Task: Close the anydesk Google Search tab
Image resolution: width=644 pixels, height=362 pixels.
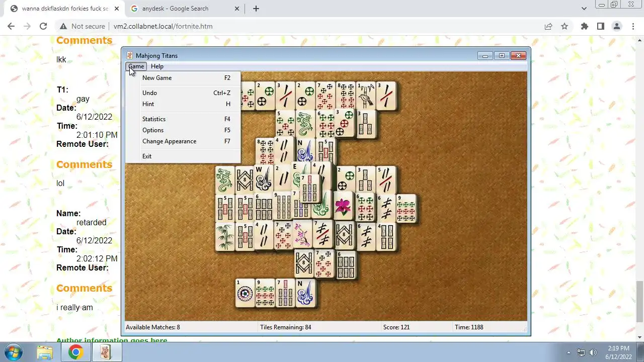Action: (x=238, y=9)
